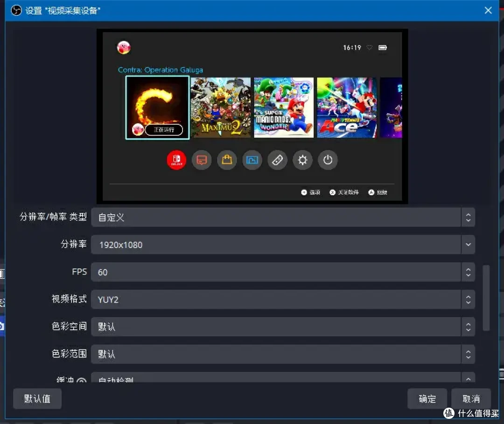Click the Sleep Mode power icon
The width and height of the screenshot is (504, 424).
[x=328, y=160]
